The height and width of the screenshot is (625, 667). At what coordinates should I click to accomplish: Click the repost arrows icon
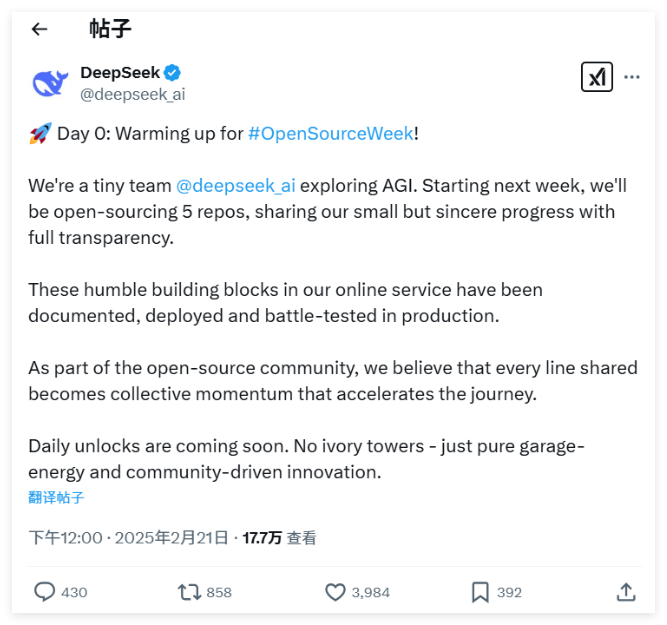tap(189, 592)
